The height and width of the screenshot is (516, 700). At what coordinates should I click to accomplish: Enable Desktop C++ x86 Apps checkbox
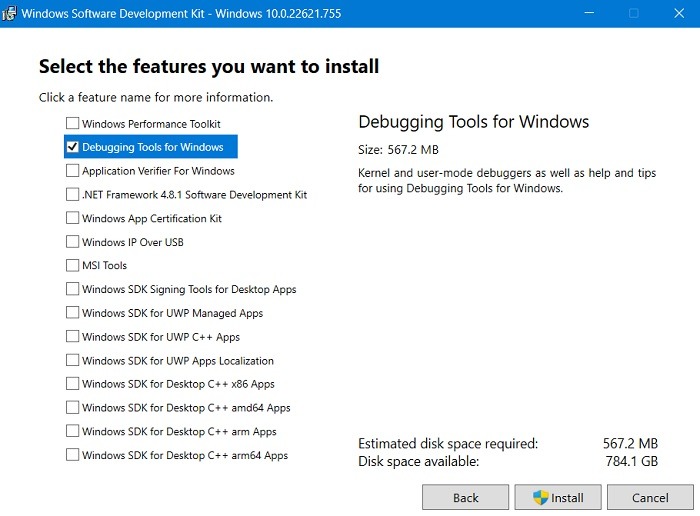pyautogui.click(x=72, y=383)
